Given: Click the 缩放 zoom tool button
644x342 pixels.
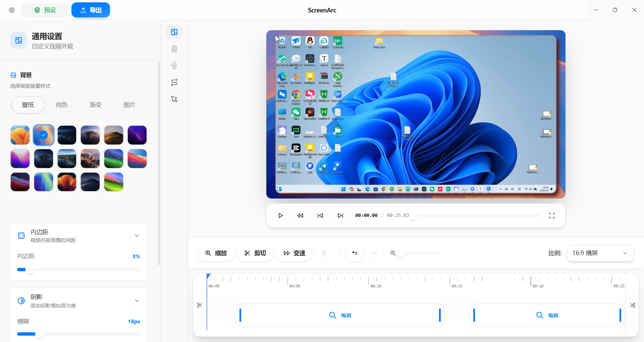Looking at the screenshot, I should 216,253.
